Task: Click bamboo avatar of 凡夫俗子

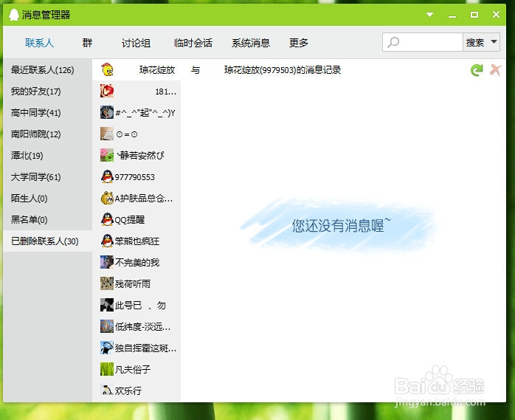Action: [x=107, y=369]
